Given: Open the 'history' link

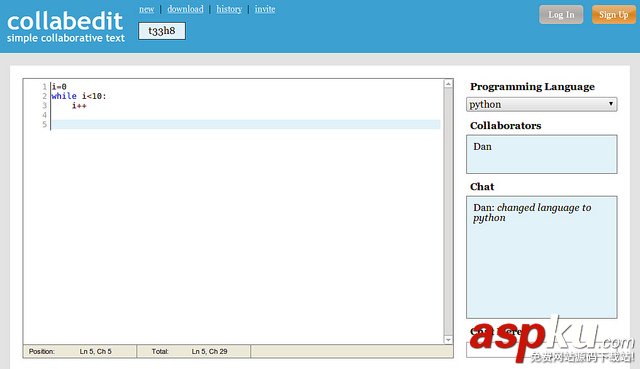Looking at the screenshot, I should tap(229, 9).
